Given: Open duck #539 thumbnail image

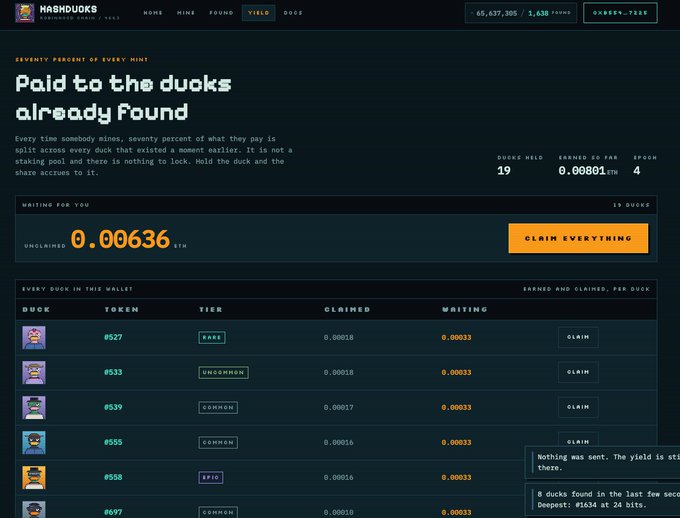Looking at the screenshot, I should (x=34, y=408).
